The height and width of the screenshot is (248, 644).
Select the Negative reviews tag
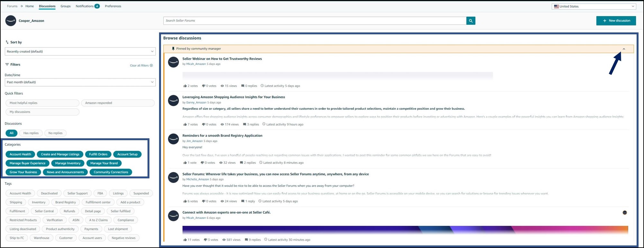(123, 238)
